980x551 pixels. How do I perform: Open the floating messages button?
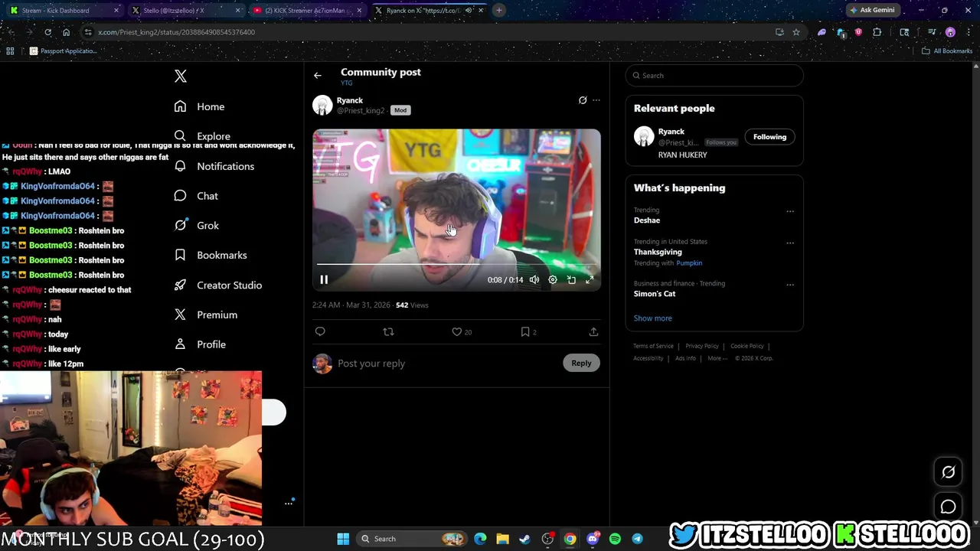948,507
